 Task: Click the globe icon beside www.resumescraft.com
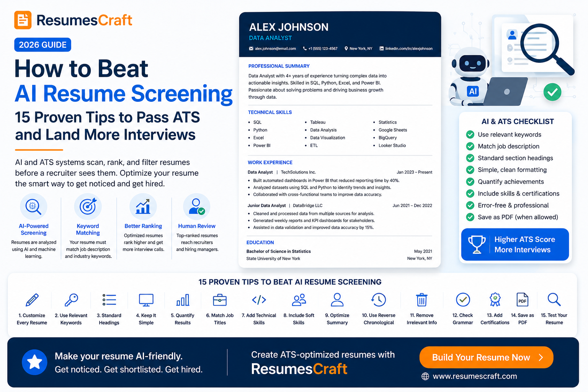425,376
